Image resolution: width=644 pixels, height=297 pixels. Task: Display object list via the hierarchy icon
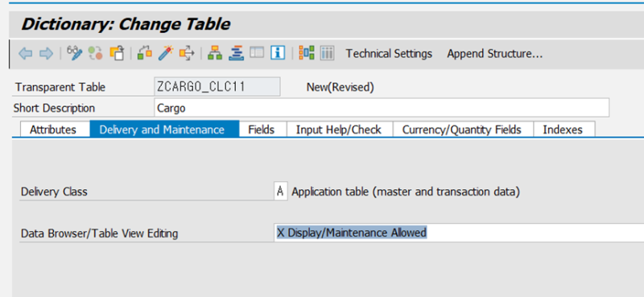tap(215, 53)
